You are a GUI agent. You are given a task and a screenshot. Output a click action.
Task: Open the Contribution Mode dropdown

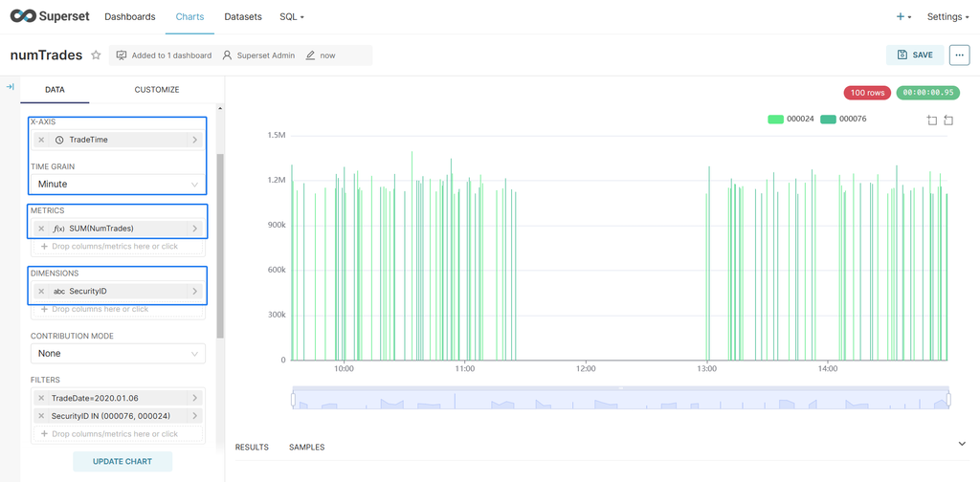[118, 354]
